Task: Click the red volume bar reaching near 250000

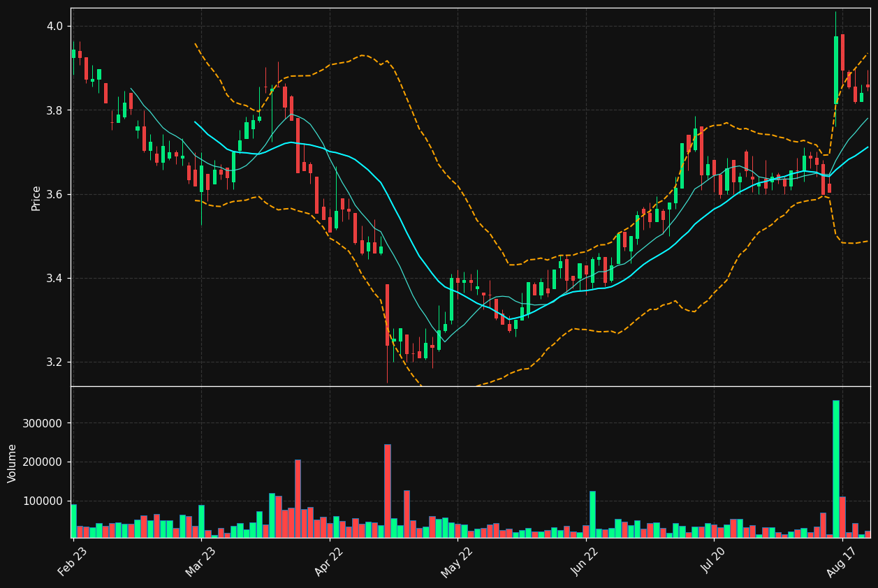Action: pos(388,491)
